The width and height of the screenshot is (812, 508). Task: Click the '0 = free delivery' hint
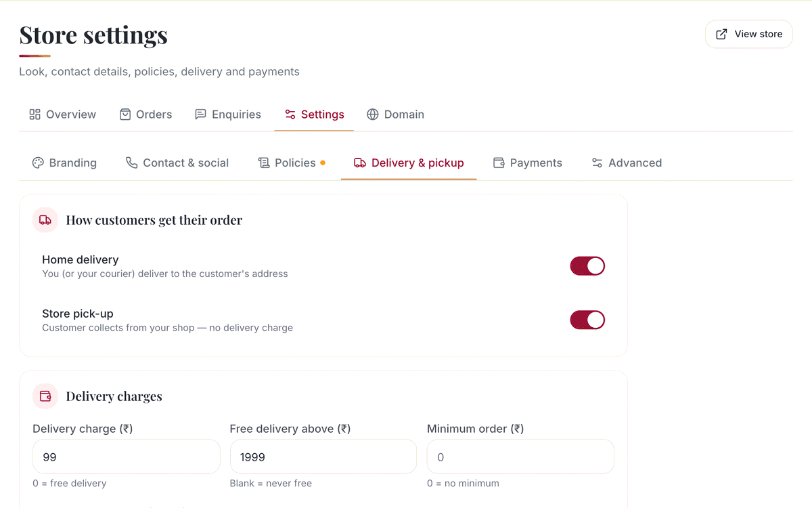[70, 484]
